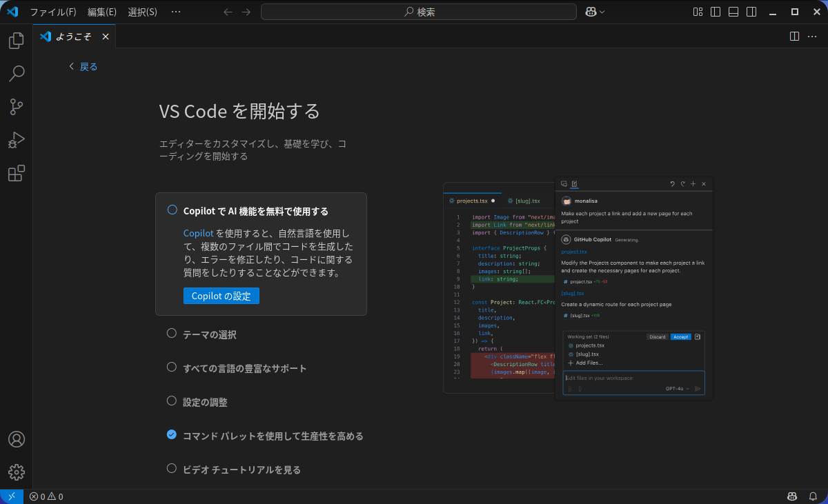Uncheck the completed コマンド パレット step
The height and width of the screenshot is (504, 828).
click(x=171, y=434)
